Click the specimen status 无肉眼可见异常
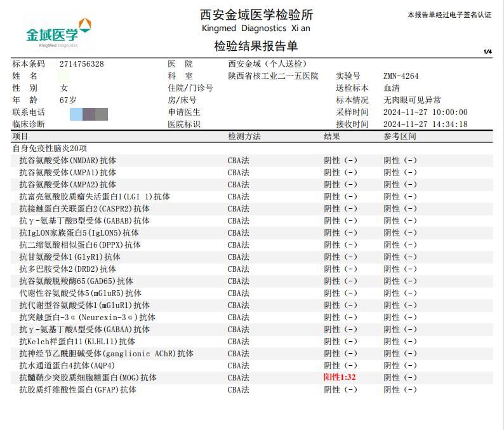The height and width of the screenshot is (430, 504). point(412,100)
